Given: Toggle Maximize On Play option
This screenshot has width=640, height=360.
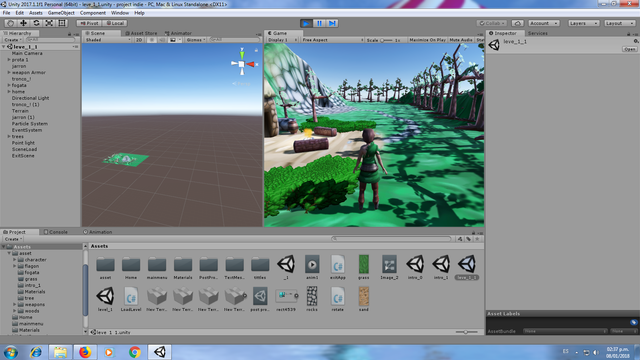Looking at the screenshot, I should click(x=427, y=40).
